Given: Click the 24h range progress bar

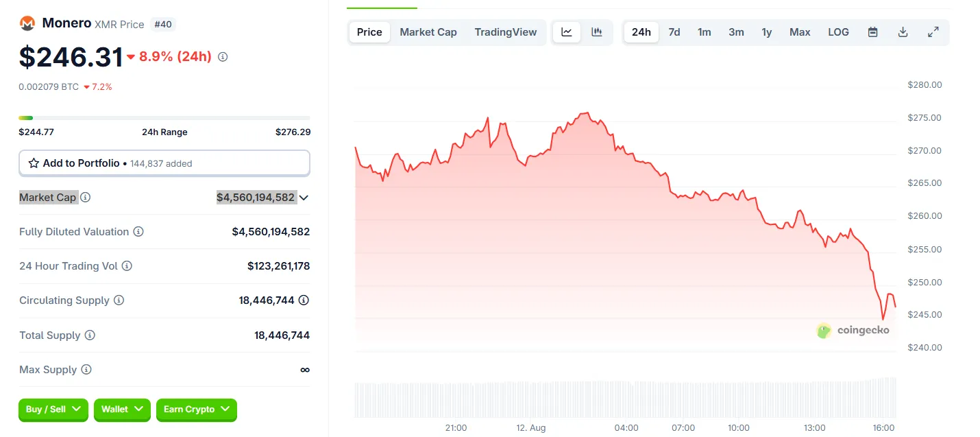Looking at the screenshot, I should pos(164,118).
